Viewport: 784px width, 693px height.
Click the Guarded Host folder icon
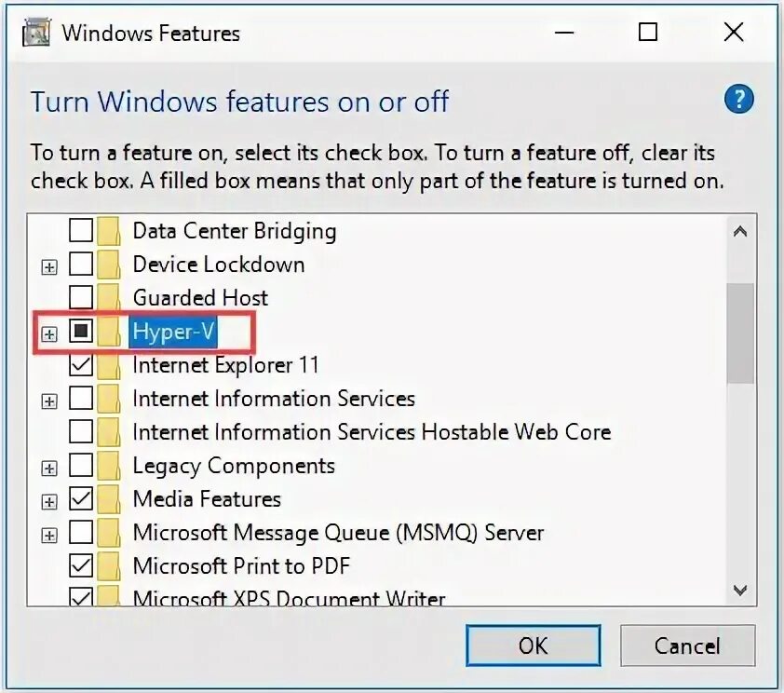click(x=110, y=298)
